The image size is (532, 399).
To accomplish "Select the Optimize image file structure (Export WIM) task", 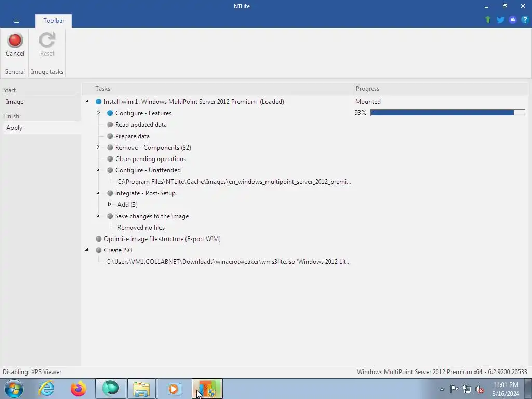I will [x=162, y=239].
